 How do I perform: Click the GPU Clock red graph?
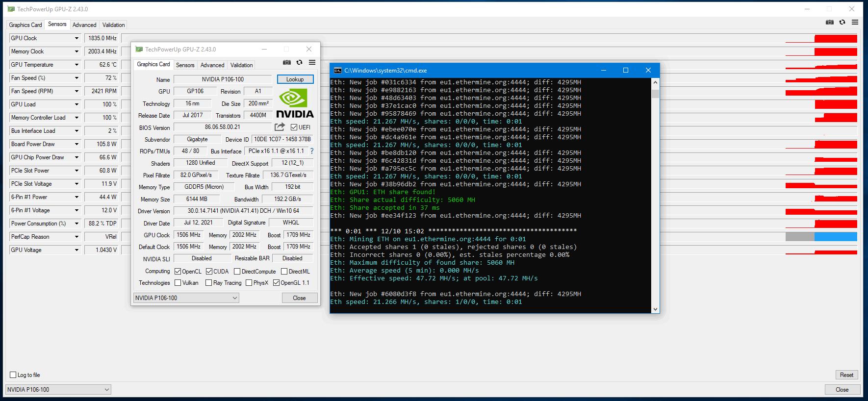tap(836, 38)
